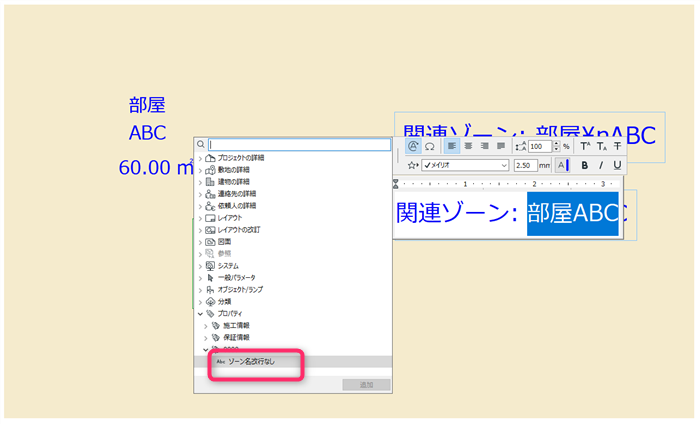Select the レイアウト layout icon
Image resolution: width=700 pixels, height=424 pixels.
click(210, 218)
